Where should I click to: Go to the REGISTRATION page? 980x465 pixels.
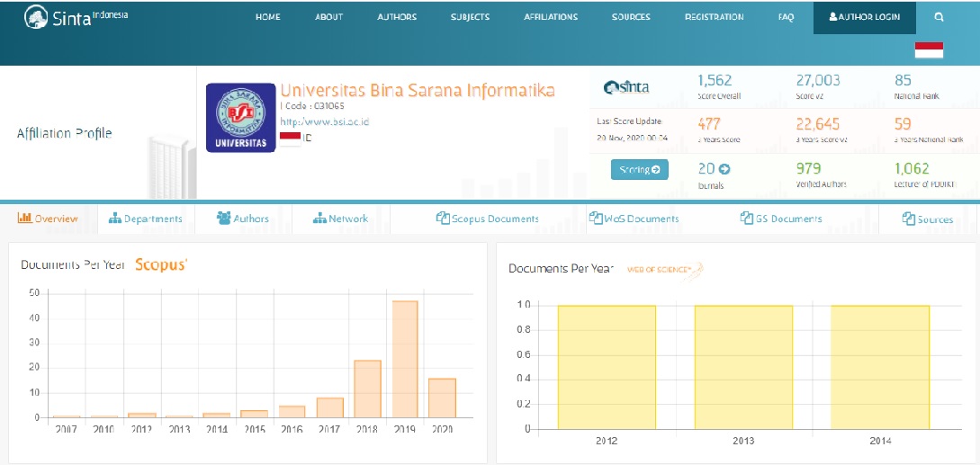click(x=715, y=17)
